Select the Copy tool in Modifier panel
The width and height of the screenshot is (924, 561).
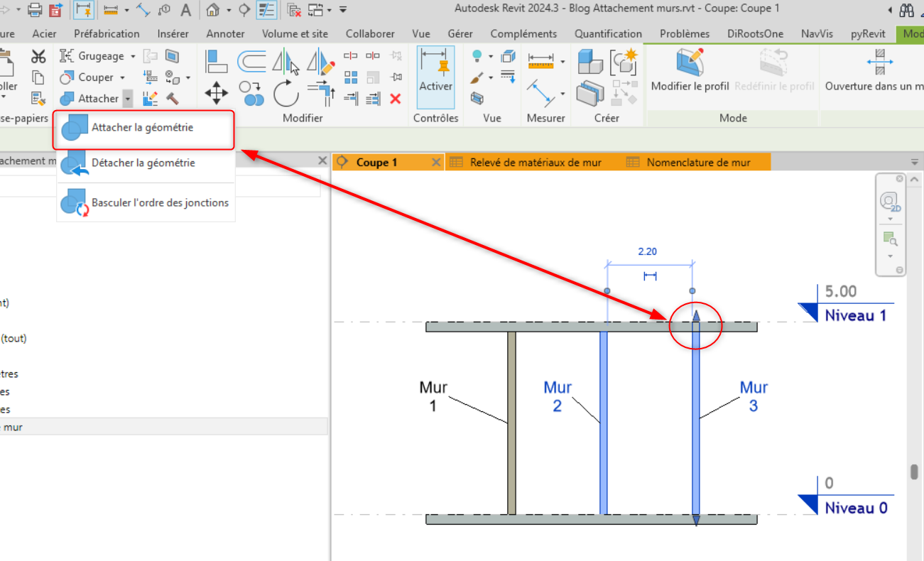pos(251,93)
